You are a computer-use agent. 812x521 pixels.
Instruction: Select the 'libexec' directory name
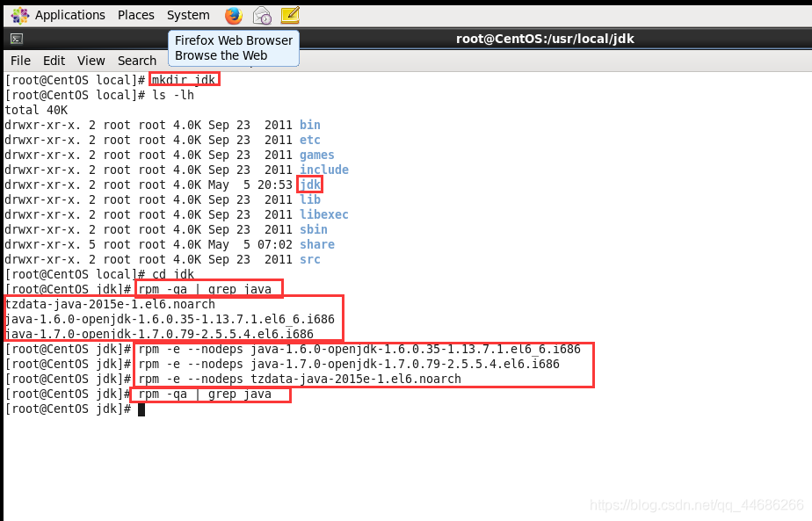point(324,214)
